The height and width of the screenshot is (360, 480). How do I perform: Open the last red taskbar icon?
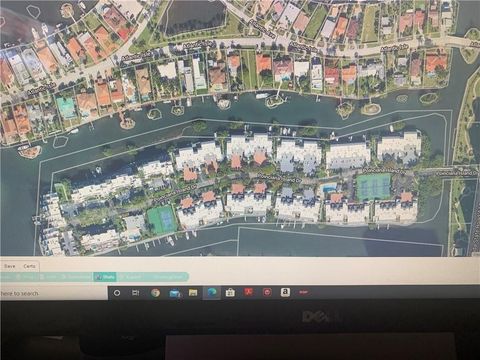point(303,292)
